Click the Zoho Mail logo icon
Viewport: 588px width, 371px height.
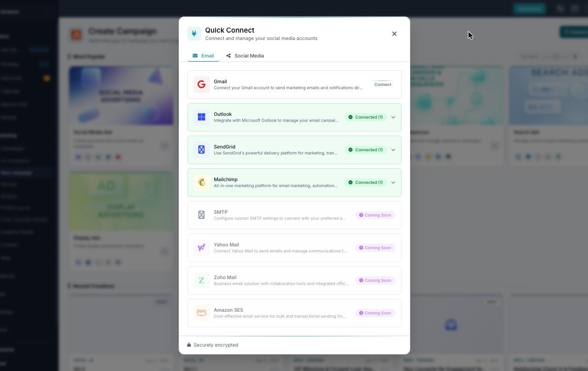(x=201, y=280)
